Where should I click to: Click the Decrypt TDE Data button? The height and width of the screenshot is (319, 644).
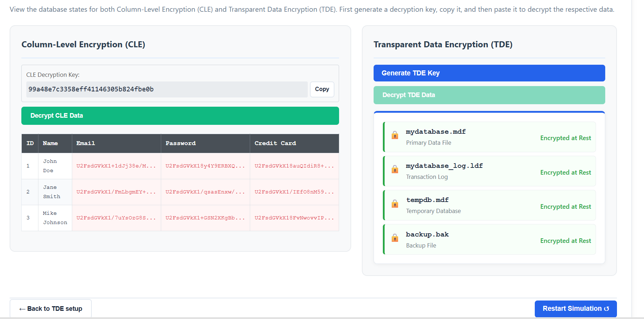tap(489, 95)
